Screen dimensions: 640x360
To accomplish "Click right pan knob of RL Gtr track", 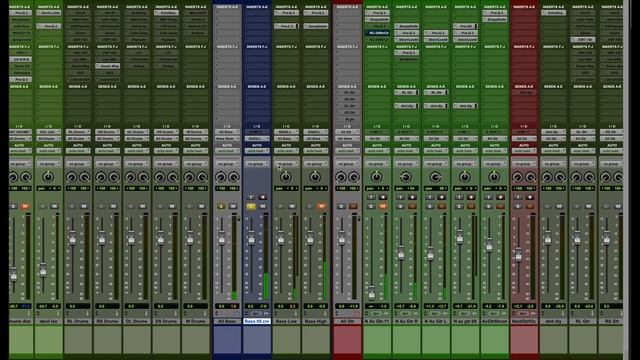I will click(589, 177).
